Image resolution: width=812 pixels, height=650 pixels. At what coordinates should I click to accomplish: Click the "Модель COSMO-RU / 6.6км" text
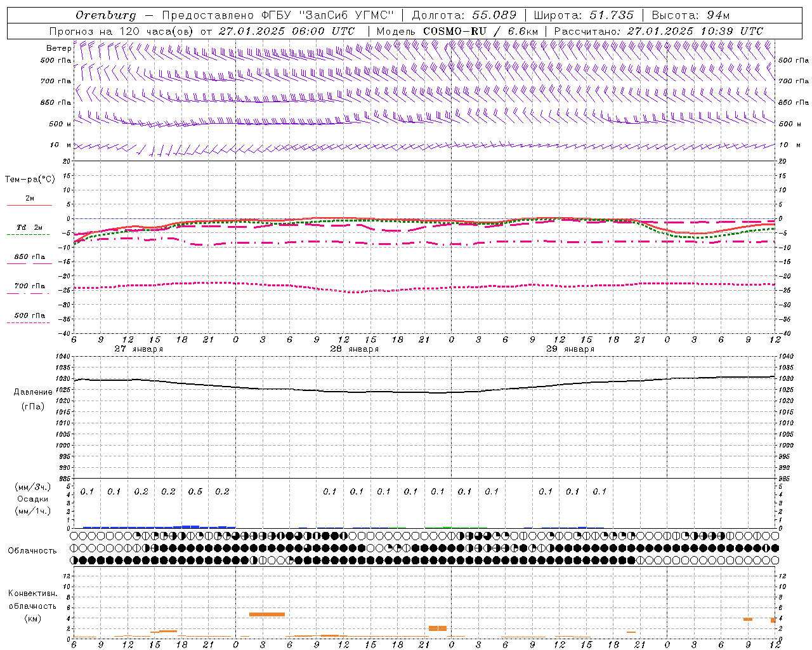(457, 31)
